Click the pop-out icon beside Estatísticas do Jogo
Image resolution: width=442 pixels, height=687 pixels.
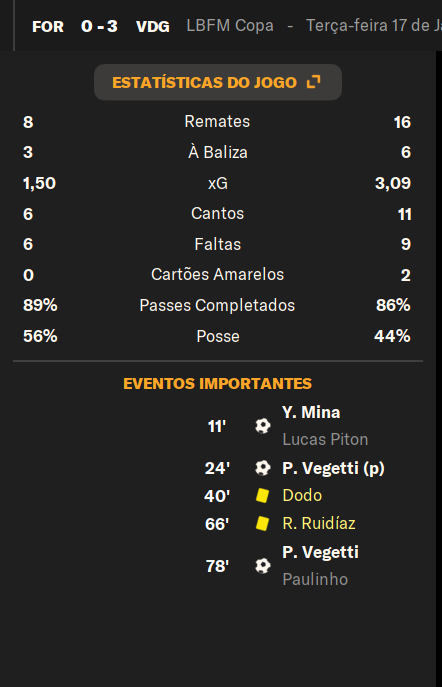click(x=314, y=82)
